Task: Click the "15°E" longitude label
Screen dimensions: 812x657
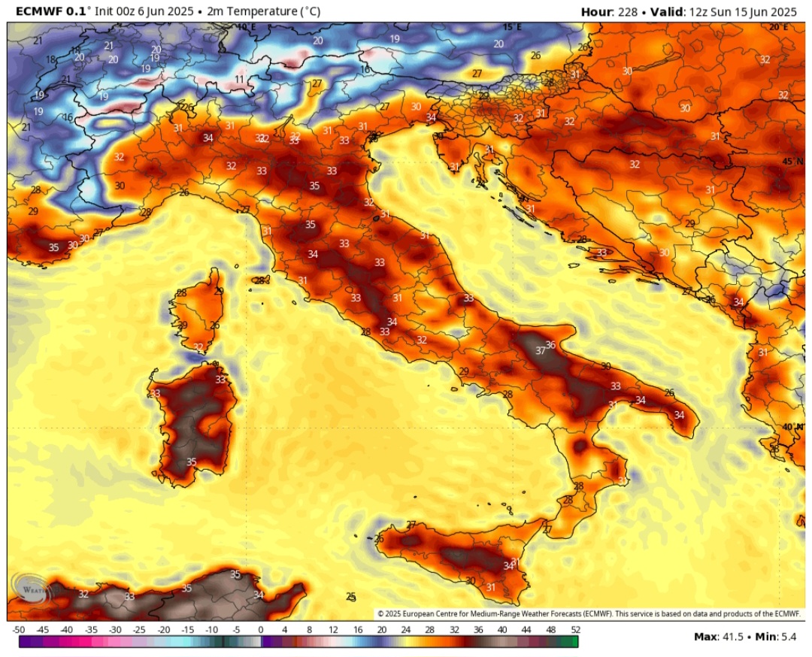Action: tap(512, 27)
